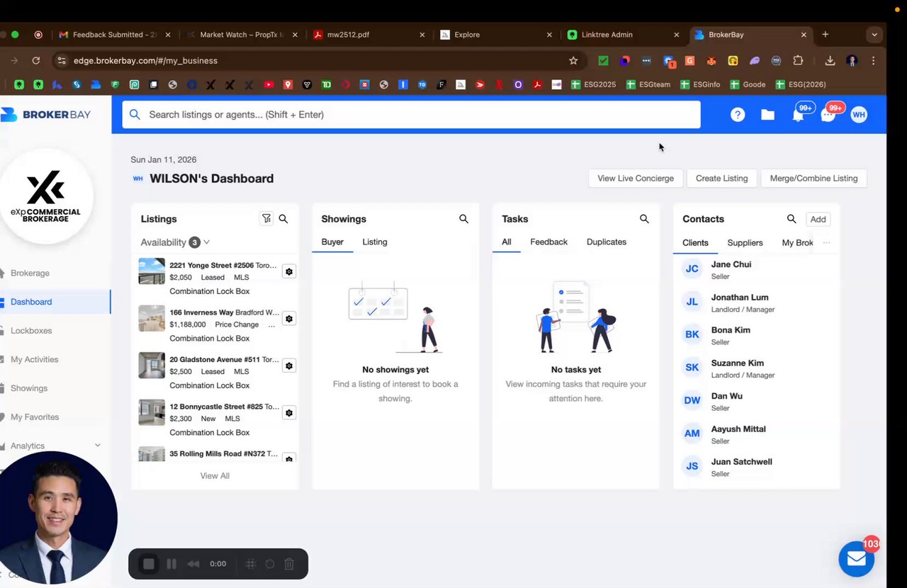This screenshot has height=588, width=907.
Task: Click the Listings filter icon
Action: click(x=266, y=219)
